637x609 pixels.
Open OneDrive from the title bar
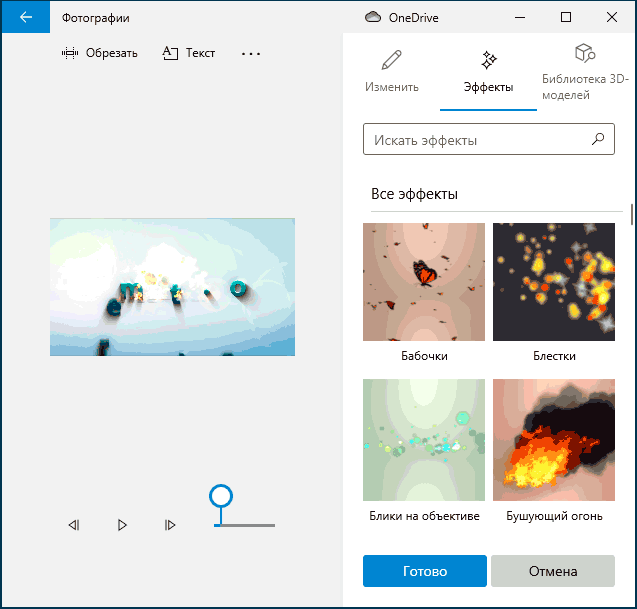(401, 17)
